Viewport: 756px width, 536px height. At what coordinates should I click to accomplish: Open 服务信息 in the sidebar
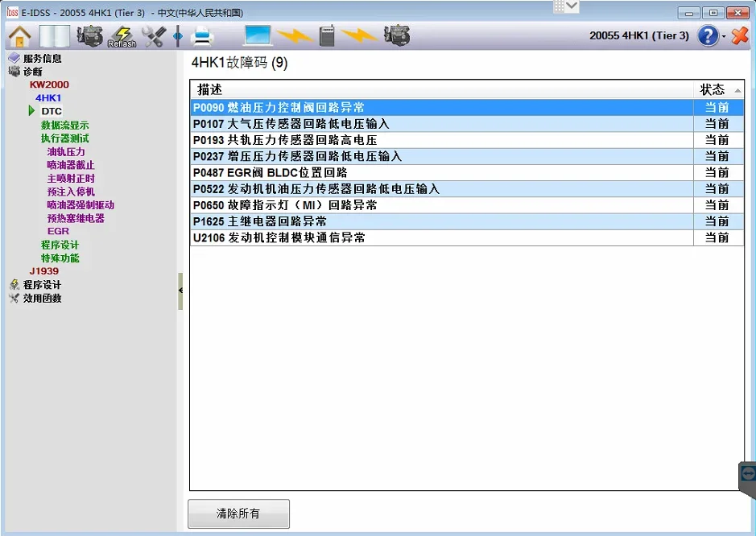click(43, 58)
